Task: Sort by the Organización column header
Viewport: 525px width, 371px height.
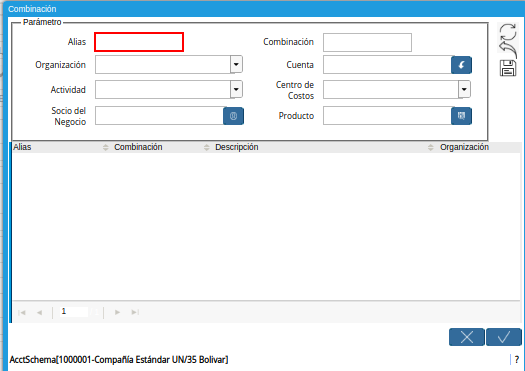Action: 464,147
